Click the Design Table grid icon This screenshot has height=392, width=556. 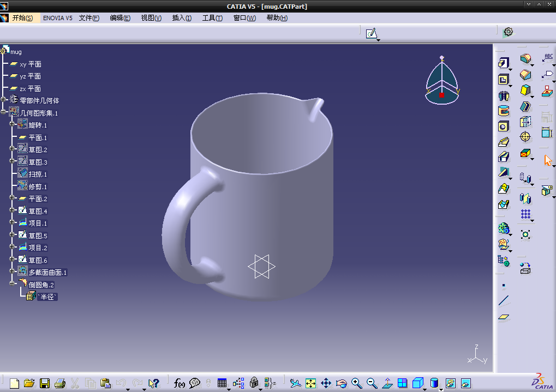222,383
